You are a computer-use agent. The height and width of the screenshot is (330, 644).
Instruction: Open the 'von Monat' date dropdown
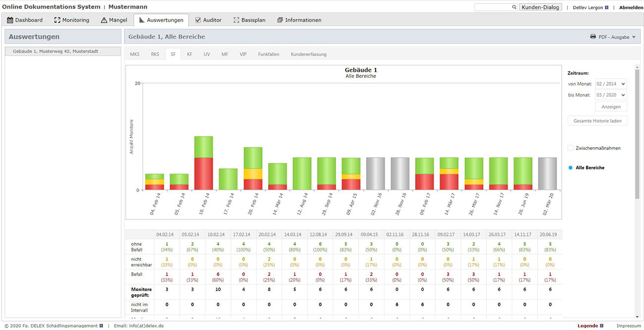611,84
